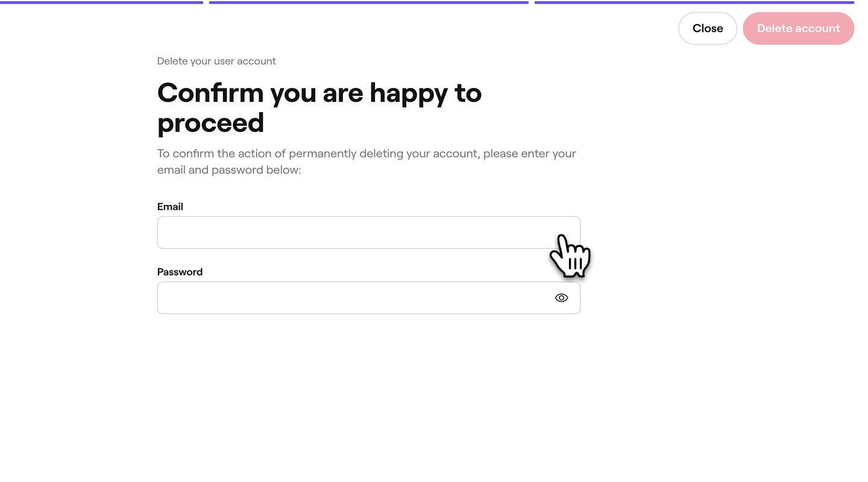Click the first progress bar segment
Viewport: 868px width, 482px height.
pos(101,2)
